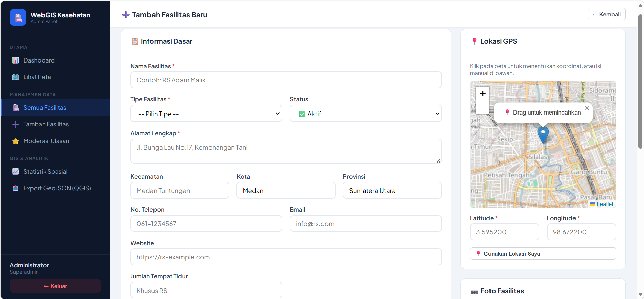Click the blue map location marker
644x299 pixels.
[x=543, y=135]
